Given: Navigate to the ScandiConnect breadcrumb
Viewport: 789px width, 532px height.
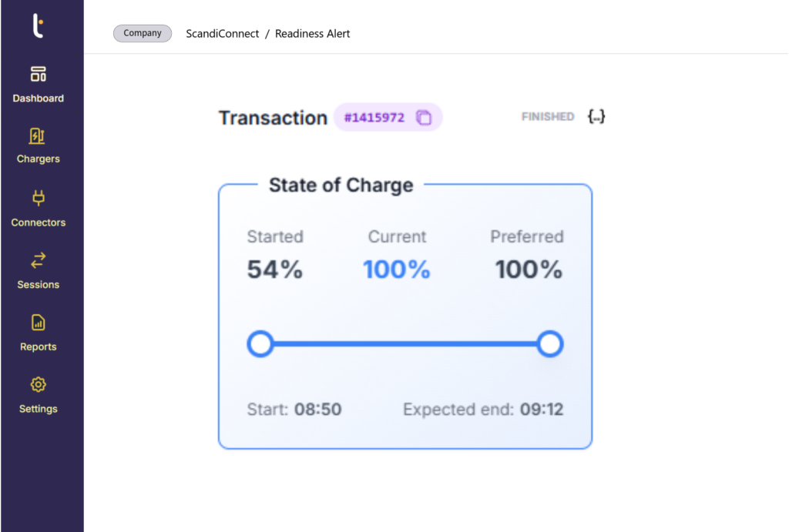Looking at the screenshot, I should (x=223, y=34).
